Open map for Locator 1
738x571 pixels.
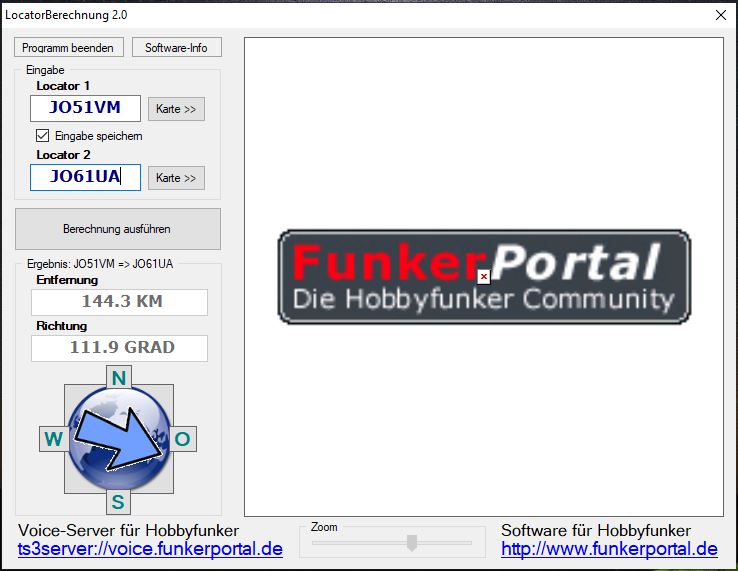pyautogui.click(x=176, y=109)
